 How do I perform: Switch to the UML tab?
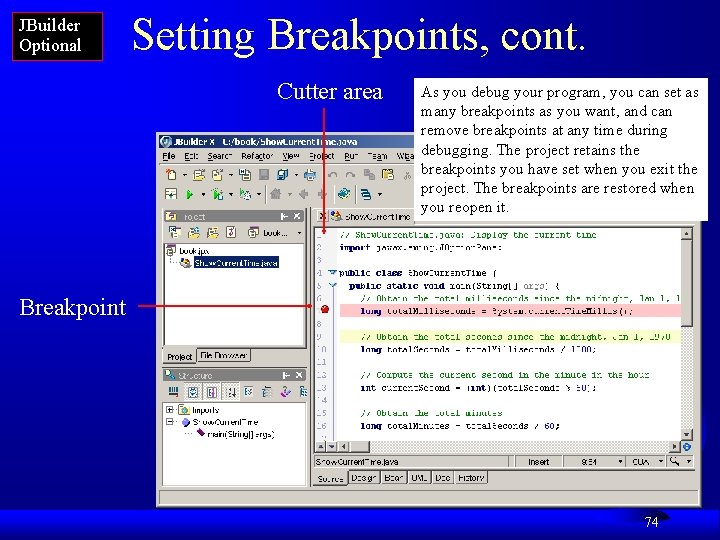point(419,478)
